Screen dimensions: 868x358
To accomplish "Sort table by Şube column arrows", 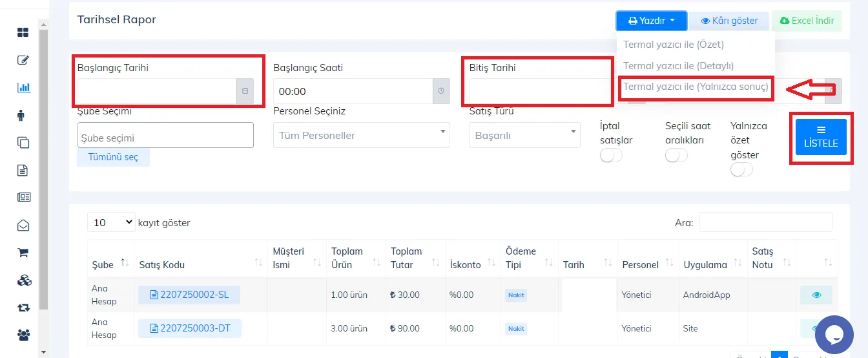I will [x=125, y=264].
